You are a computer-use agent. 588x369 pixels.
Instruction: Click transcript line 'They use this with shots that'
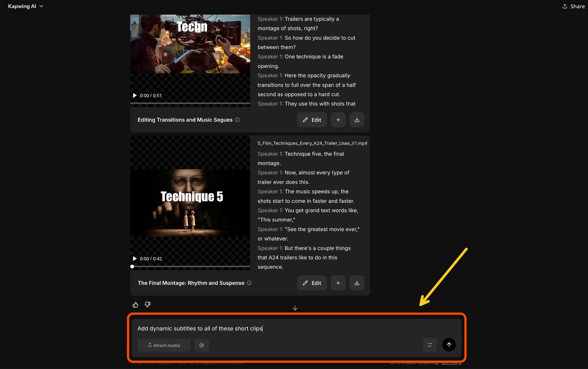[x=306, y=104]
